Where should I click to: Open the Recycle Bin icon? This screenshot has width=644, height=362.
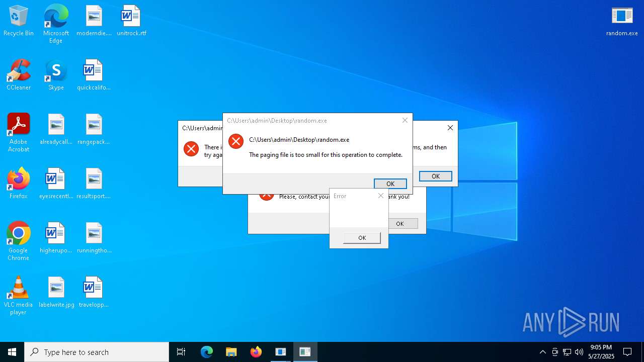19,21
